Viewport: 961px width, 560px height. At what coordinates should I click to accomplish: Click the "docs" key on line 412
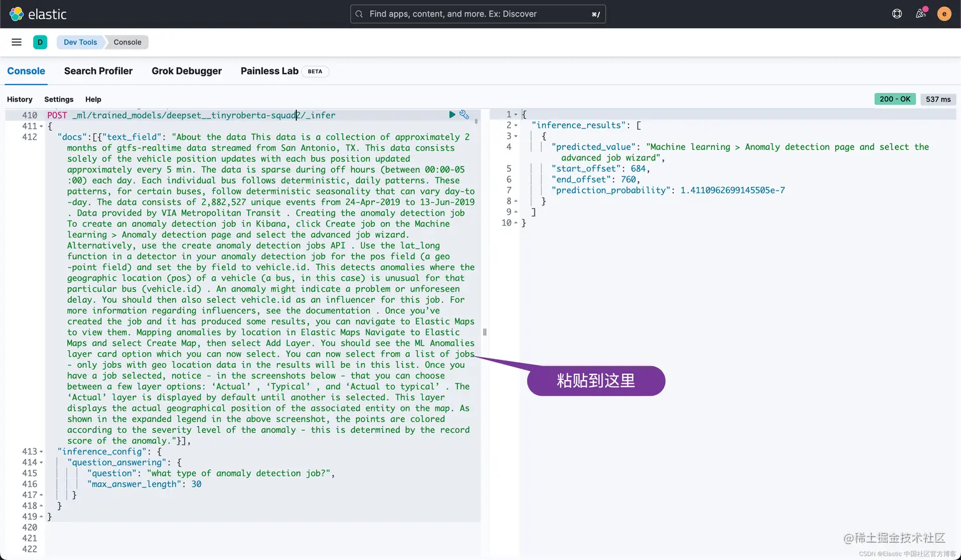[x=72, y=137]
